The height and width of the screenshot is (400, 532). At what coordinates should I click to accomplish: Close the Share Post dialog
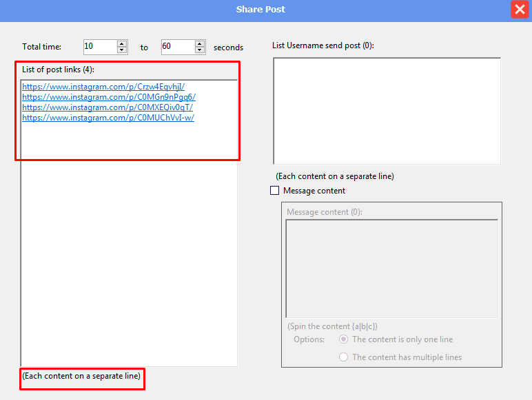tap(520, 10)
